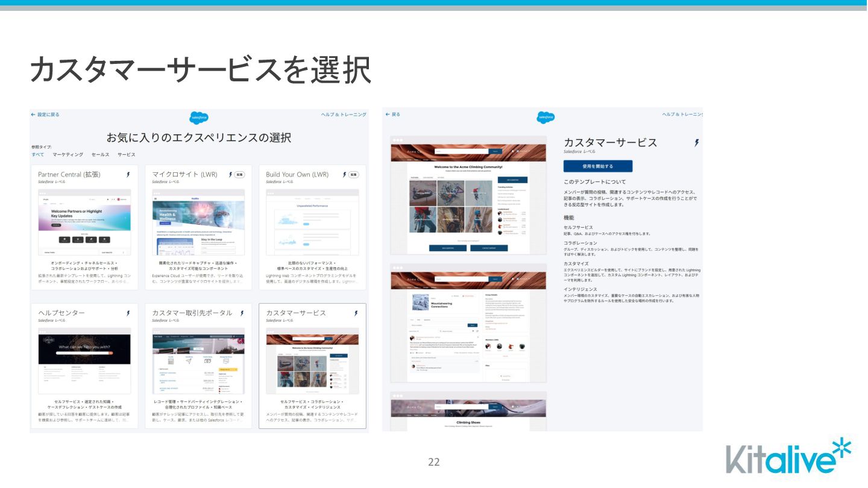
Task: Click 拡張 badge on Build Your Own card
Action: [354, 175]
